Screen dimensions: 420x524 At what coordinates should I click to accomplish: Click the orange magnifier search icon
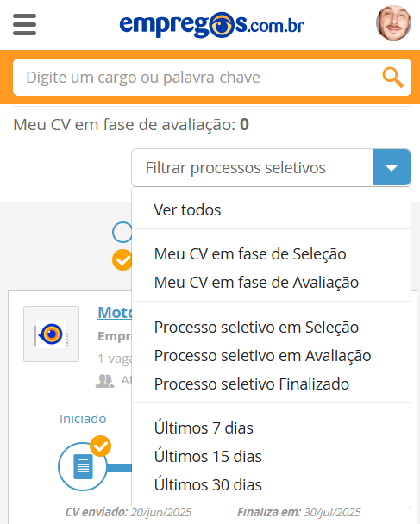coord(393,78)
